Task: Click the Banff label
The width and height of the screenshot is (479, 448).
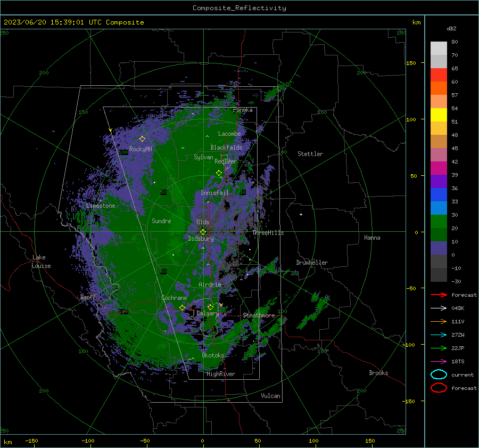Action: tap(88, 297)
